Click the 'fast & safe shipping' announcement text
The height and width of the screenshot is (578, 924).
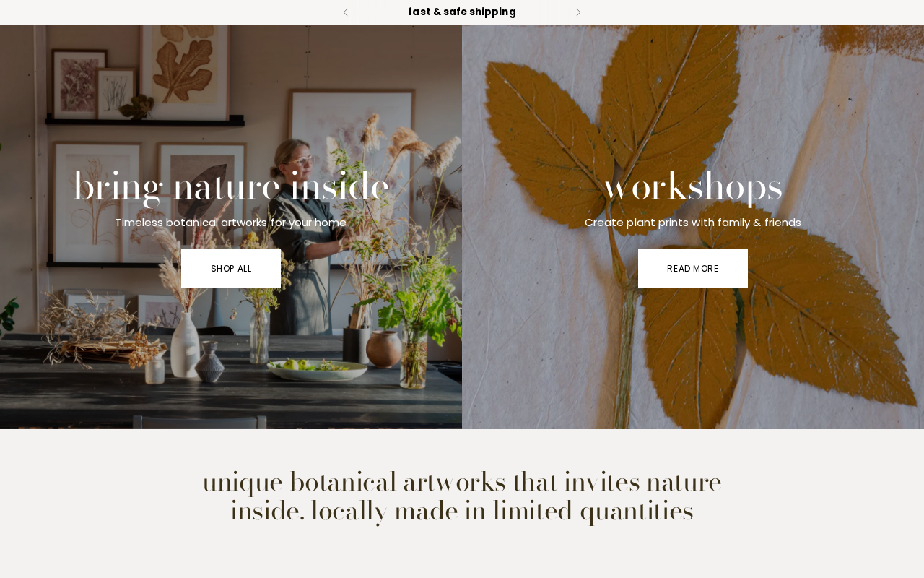462,12
